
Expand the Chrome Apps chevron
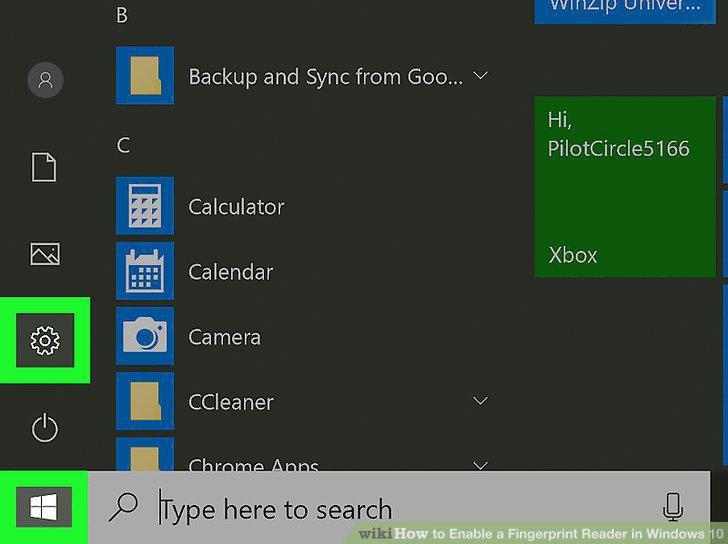click(481, 465)
